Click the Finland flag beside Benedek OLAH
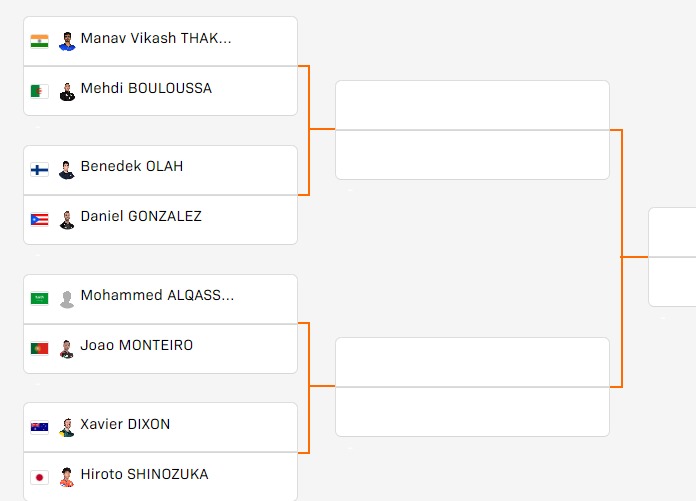 (x=40, y=170)
